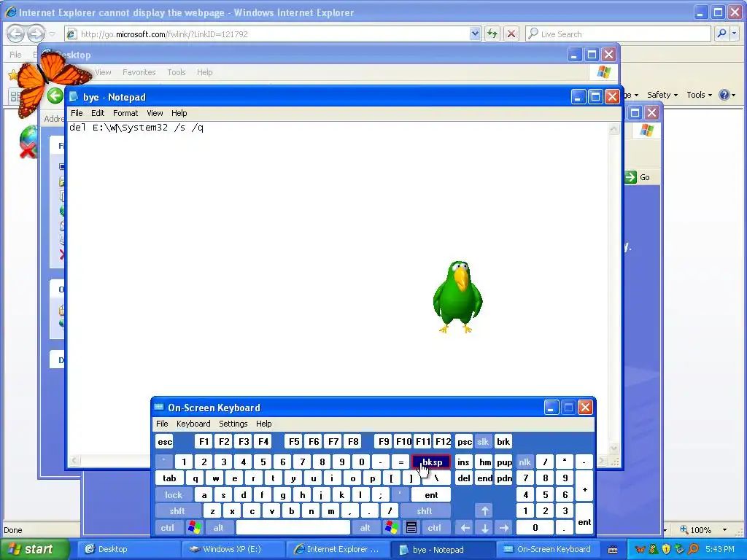Open the Notepad View menu
The image size is (747, 560).
coord(155,113)
